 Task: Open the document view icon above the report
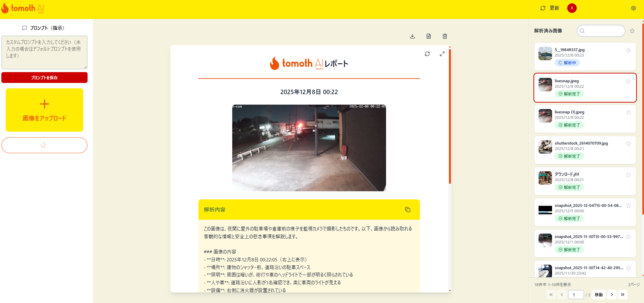coord(429,36)
